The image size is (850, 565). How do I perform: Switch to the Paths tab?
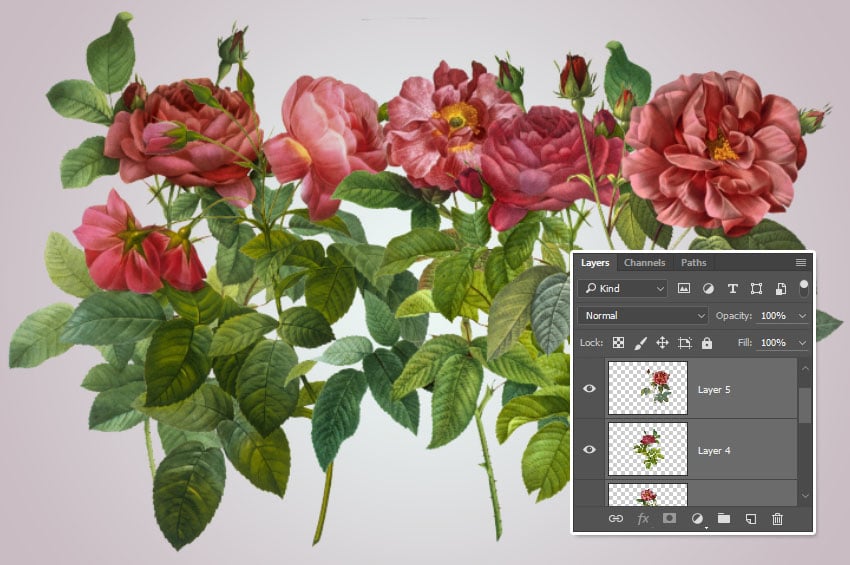[x=694, y=262]
